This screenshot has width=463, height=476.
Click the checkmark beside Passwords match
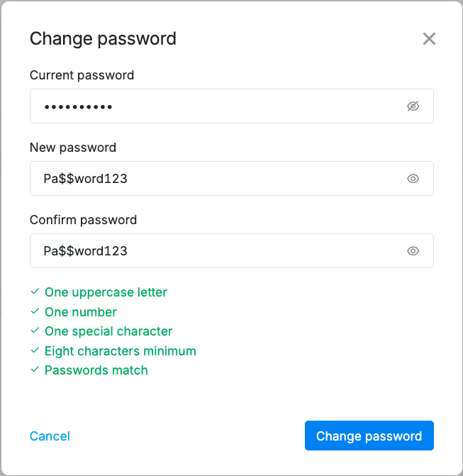[35, 370]
